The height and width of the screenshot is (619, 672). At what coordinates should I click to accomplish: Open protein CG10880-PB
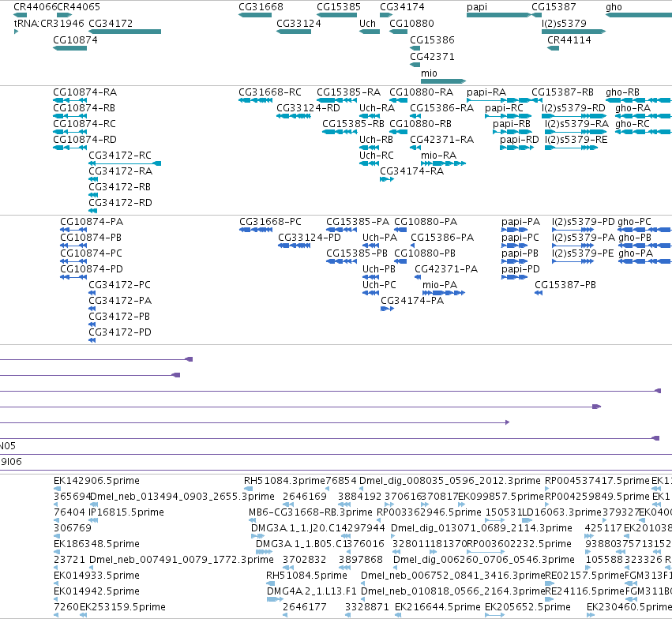(x=425, y=253)
